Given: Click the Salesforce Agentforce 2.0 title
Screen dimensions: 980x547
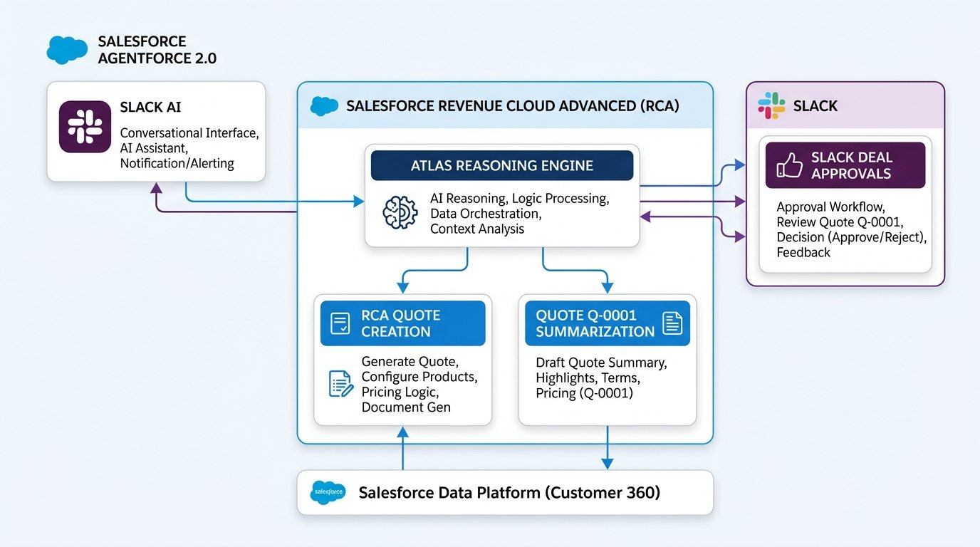Looking at the screenshot, I should point(157,50).
